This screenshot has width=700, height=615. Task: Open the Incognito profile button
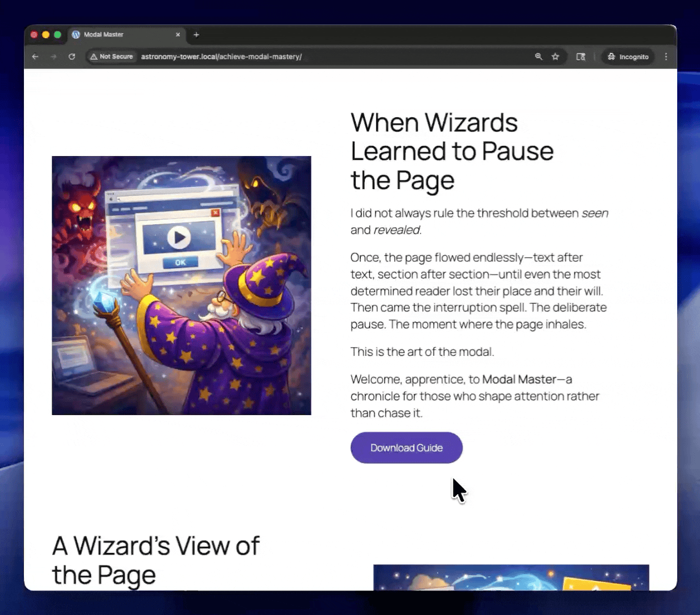point(628,56)
